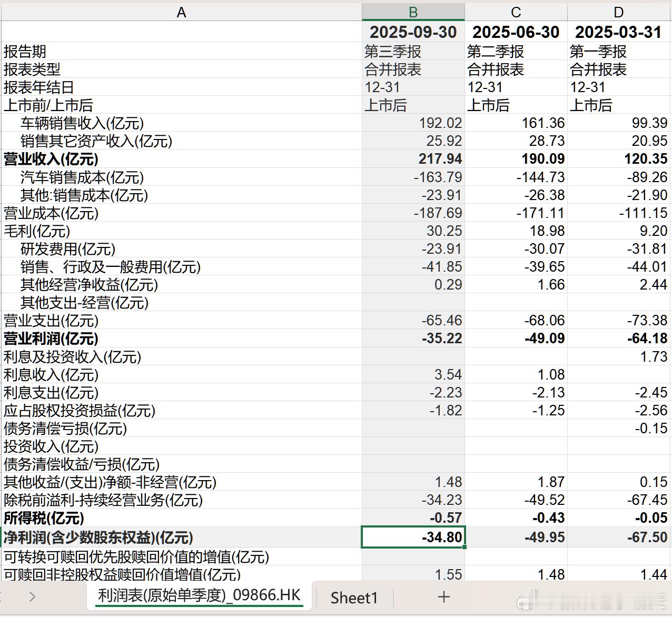Select active cell net profit -34.80
672x617 pixels.
click(x=413, y=538)
